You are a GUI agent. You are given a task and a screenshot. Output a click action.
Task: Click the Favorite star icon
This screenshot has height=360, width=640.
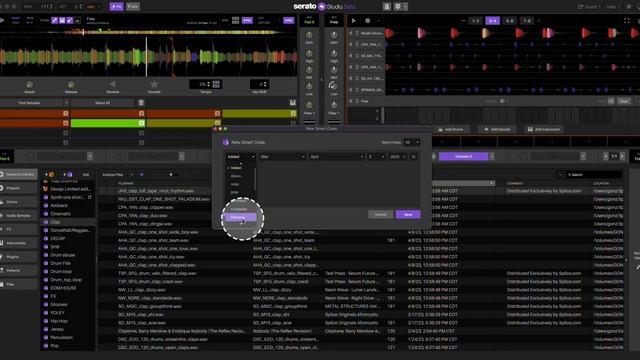154,84
